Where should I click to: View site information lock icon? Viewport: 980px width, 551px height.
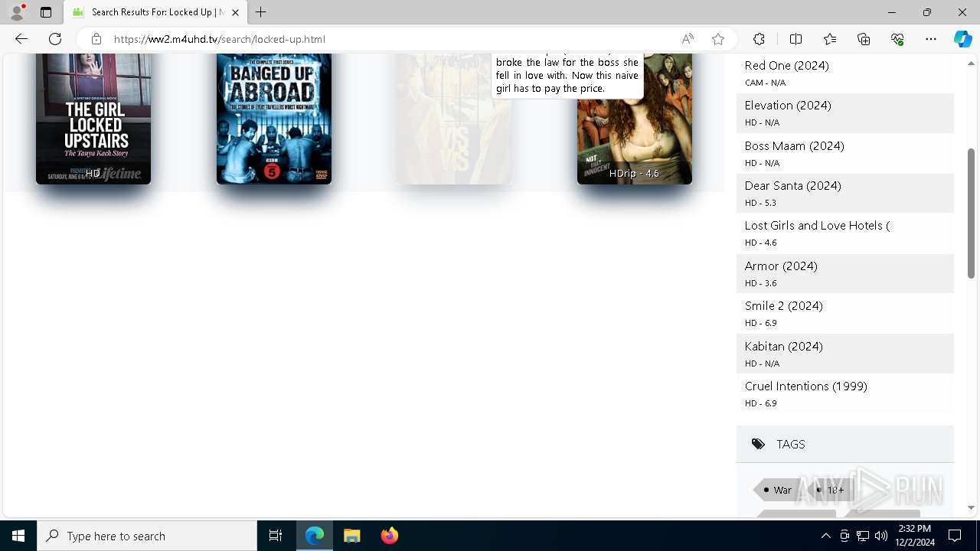96,39
